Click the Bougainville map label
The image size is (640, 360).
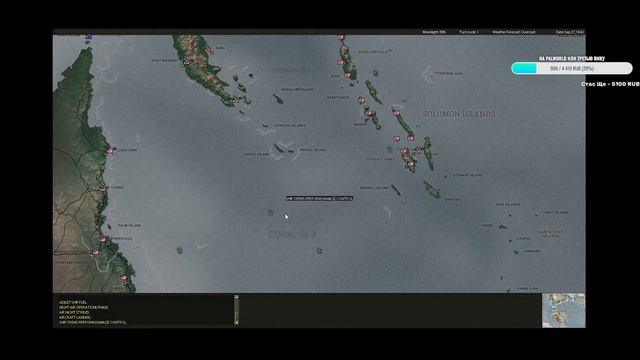[375, 52]
